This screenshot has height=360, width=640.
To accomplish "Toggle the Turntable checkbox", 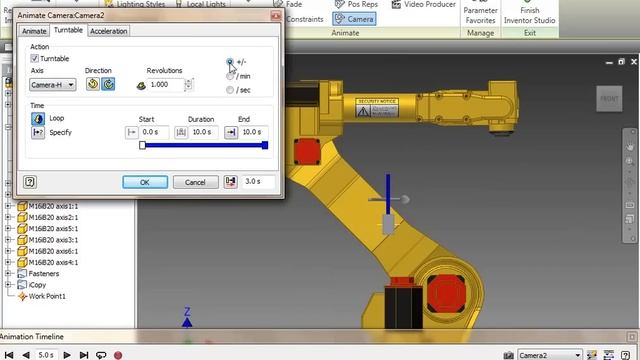I will (x=35, y=58).
